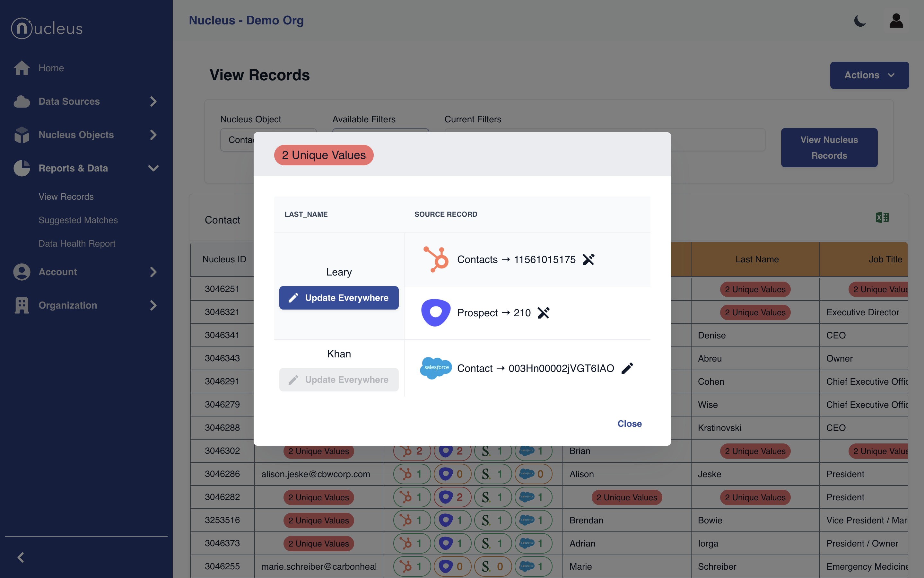Screen dimensions: 924x578
Task: Open the user profile icon
Action: point(896,21)
